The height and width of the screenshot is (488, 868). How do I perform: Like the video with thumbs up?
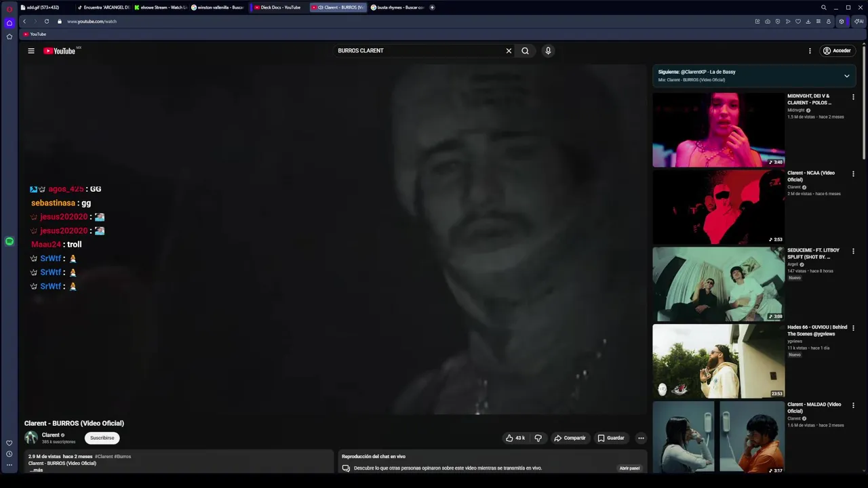click(515, 438)
